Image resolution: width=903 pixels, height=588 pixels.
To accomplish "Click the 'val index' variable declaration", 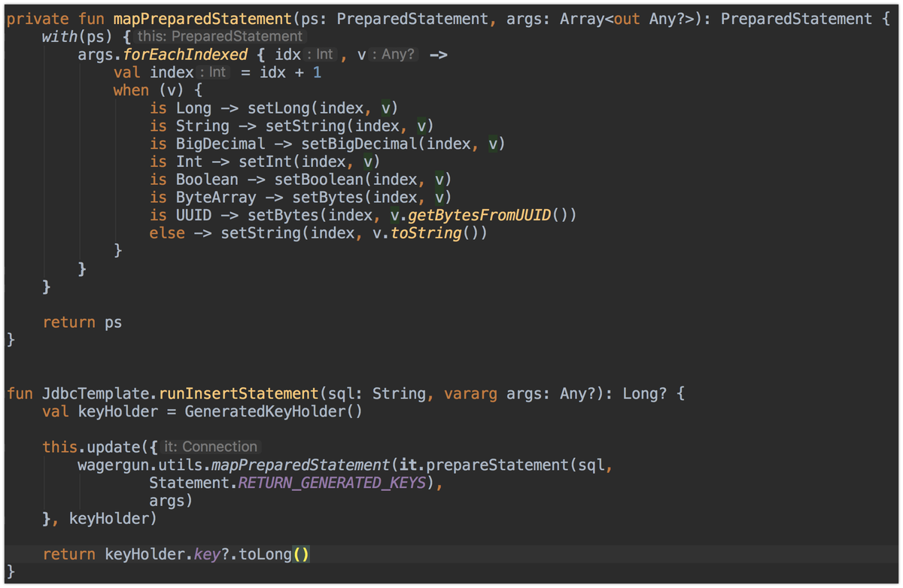I will tap(154, 72).
